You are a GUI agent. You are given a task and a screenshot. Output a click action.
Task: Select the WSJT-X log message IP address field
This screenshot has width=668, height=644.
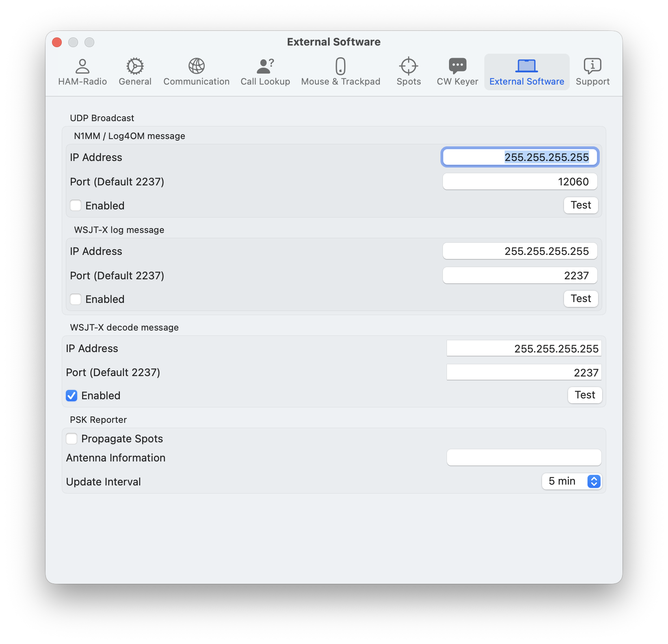[x=520, y=251]
